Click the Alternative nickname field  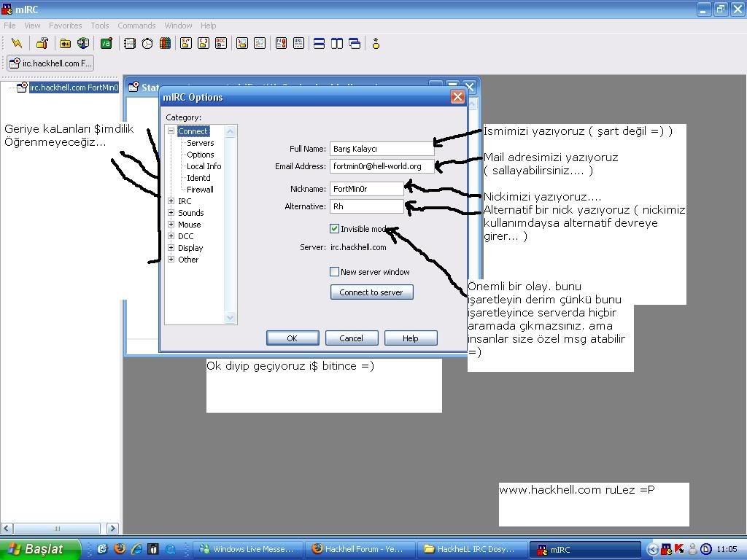(367, 206)
